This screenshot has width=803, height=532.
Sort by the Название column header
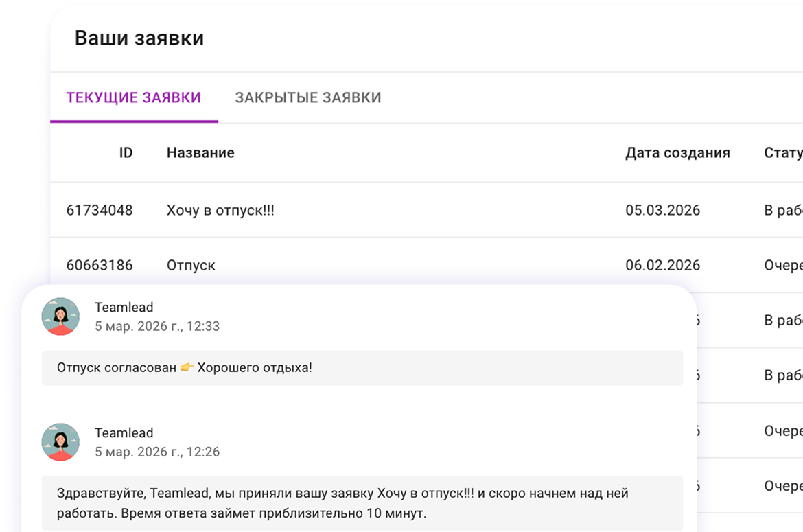coord(200,152)
